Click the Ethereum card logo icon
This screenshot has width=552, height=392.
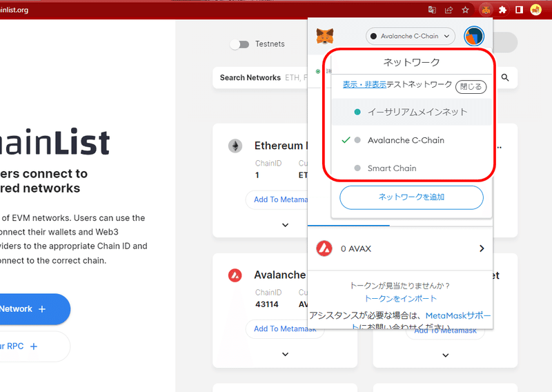pos(235,146)
